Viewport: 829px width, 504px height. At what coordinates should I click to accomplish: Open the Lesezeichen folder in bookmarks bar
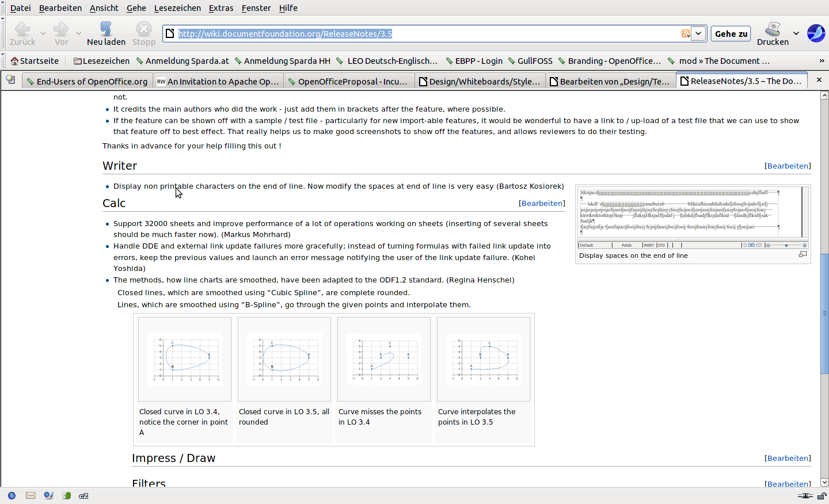point(101,61)
